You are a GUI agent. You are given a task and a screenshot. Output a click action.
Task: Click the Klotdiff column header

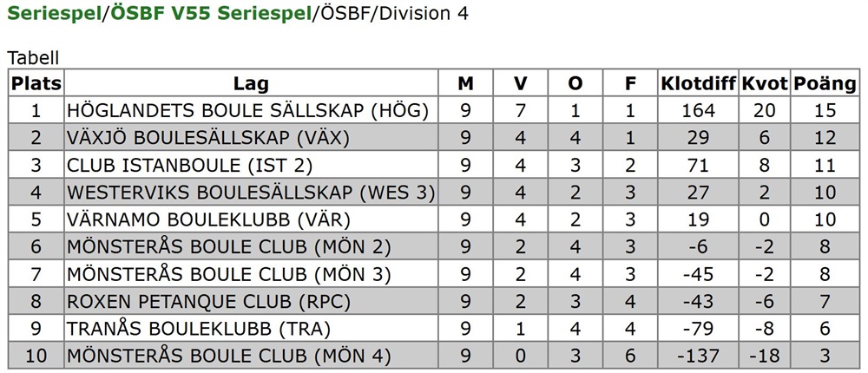[x=698, y=83]
